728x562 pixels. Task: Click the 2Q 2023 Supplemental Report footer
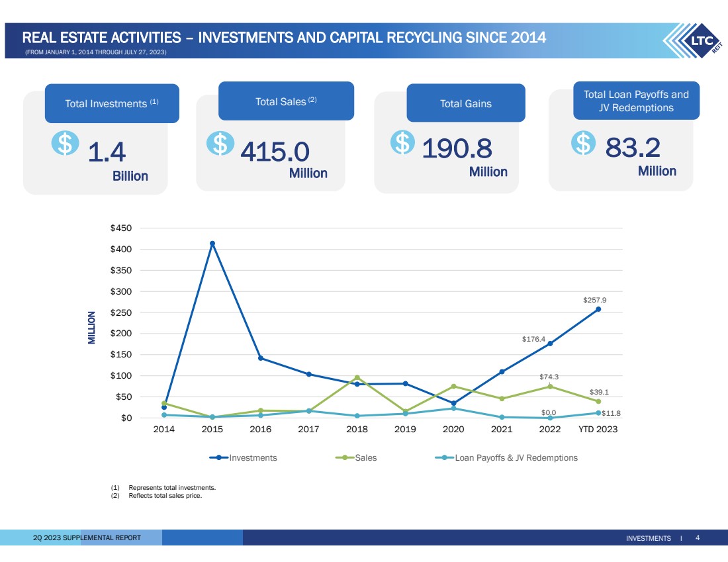pyautogui.click(x=87, y=538)
